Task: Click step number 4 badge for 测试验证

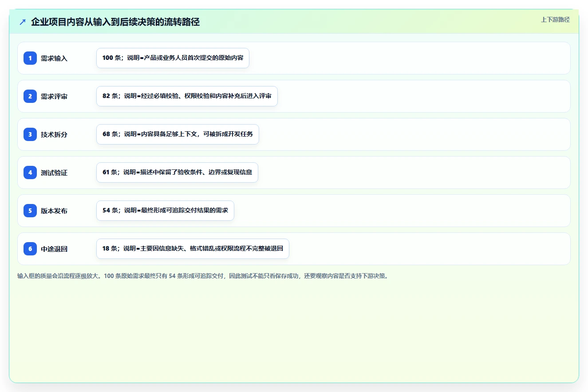Action: click(x=30, y=172)
